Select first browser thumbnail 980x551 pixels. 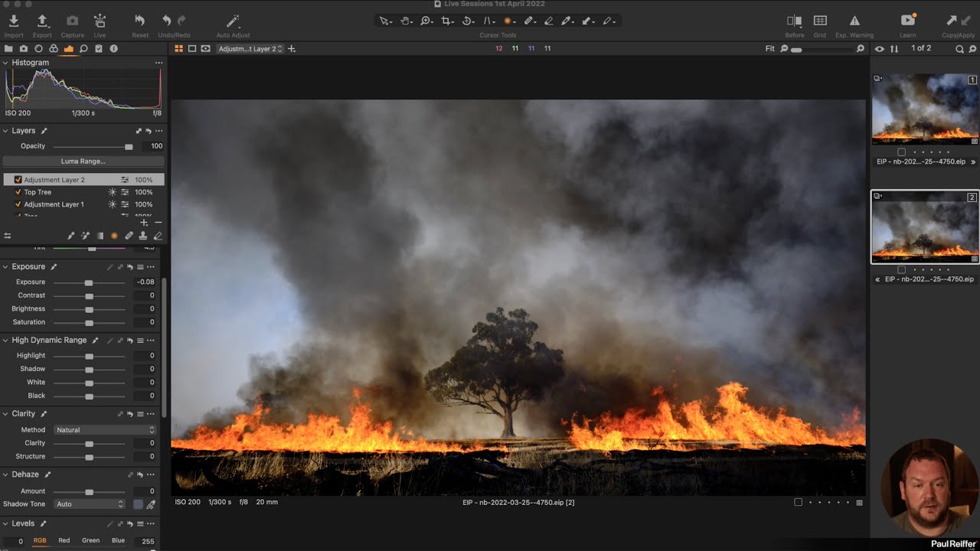point(925,109)
